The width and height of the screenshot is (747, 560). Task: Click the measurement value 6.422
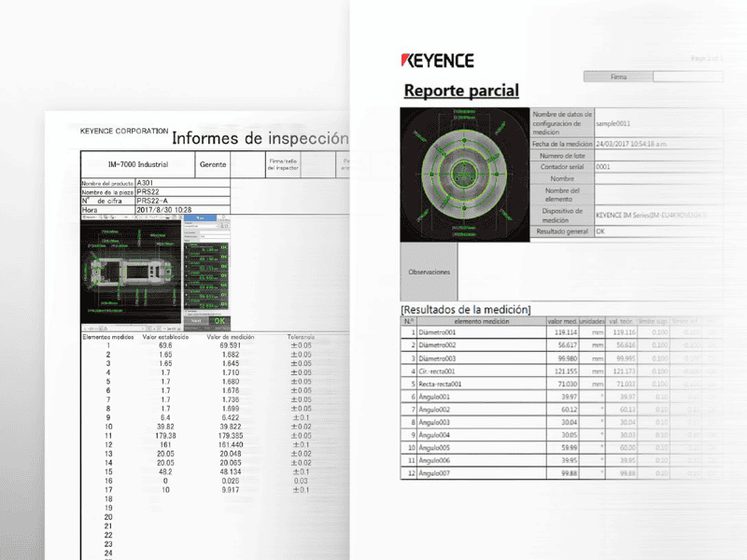(x=230, y=417)
